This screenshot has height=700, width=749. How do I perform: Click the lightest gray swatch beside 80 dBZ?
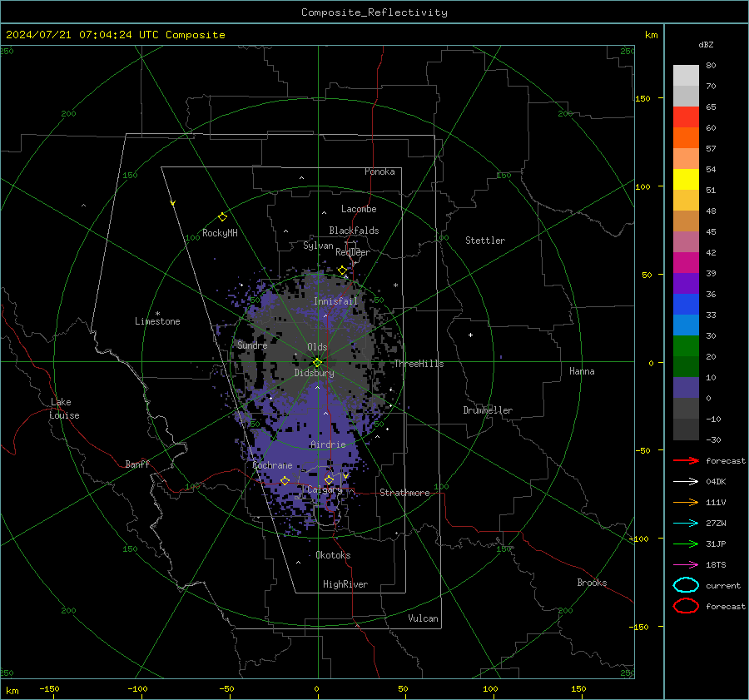686,76
